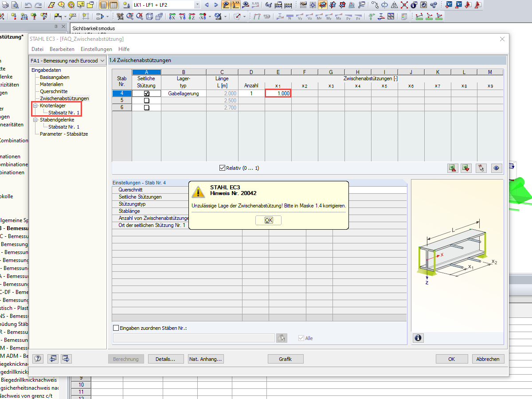Image resolution: width=532 pixels, height=399 pixels.
Task: Click the info button under the beam graphic
Action: (x=418, y=338)
